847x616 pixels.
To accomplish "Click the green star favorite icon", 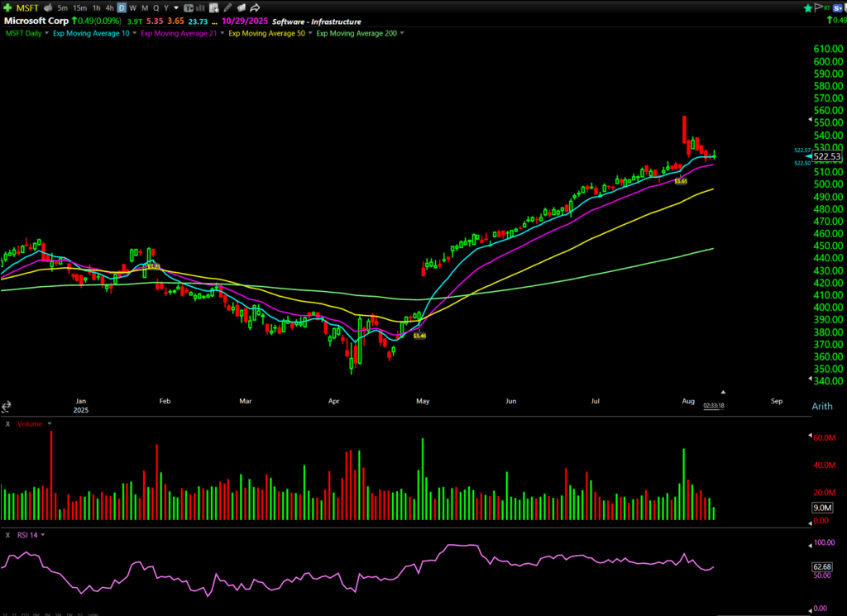I will (808, 7).
